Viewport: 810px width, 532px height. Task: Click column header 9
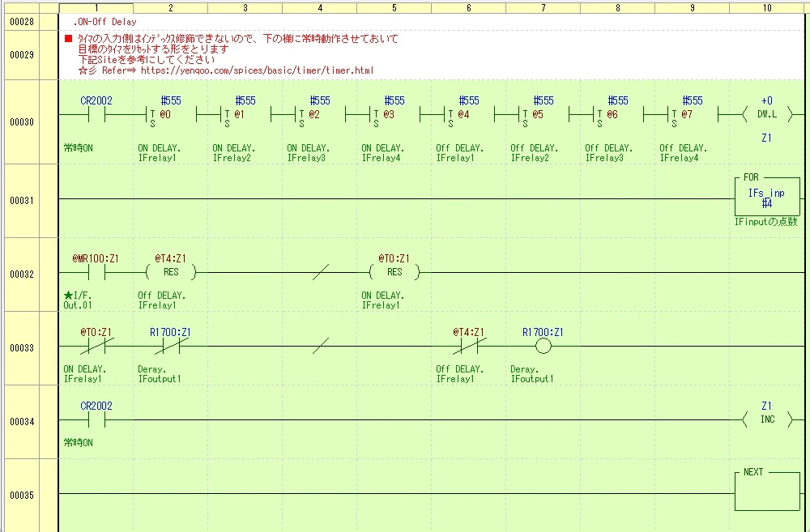[692, 8]
